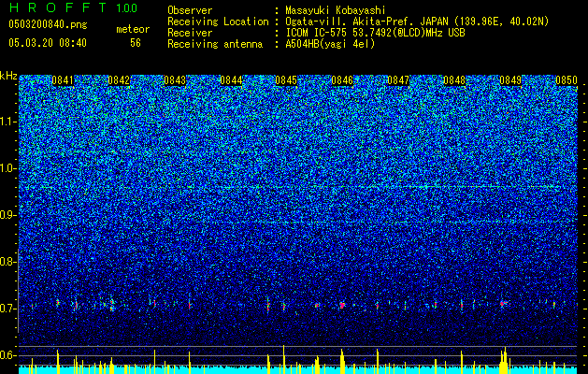Image resolution: width=588 pixels, height=374 pixels.
Task: Click the meteor count label
Action: point(133,29)
